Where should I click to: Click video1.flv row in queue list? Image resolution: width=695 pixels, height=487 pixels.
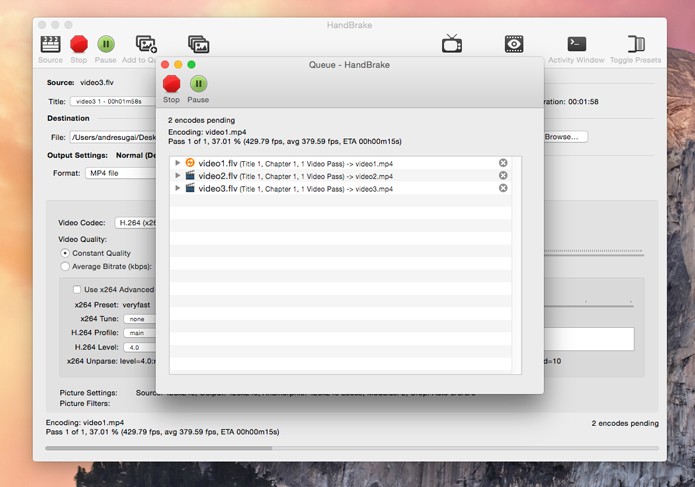(340, 163)
